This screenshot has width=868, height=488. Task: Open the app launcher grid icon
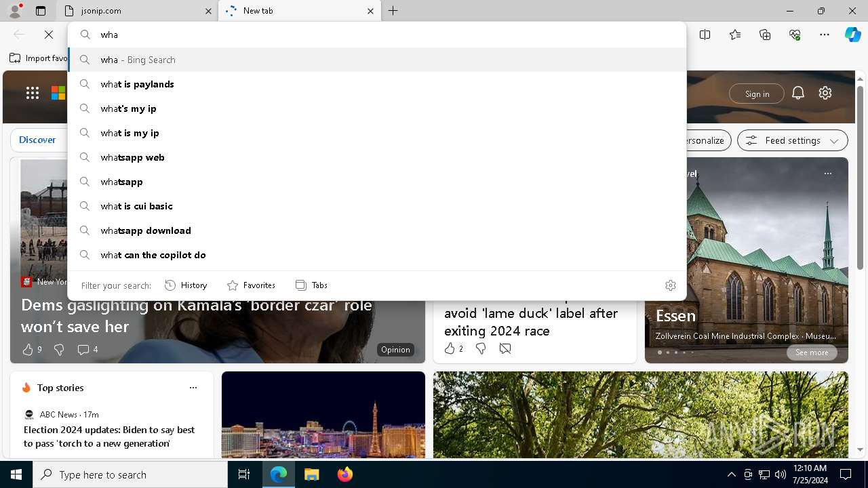(x=33, y=93)
